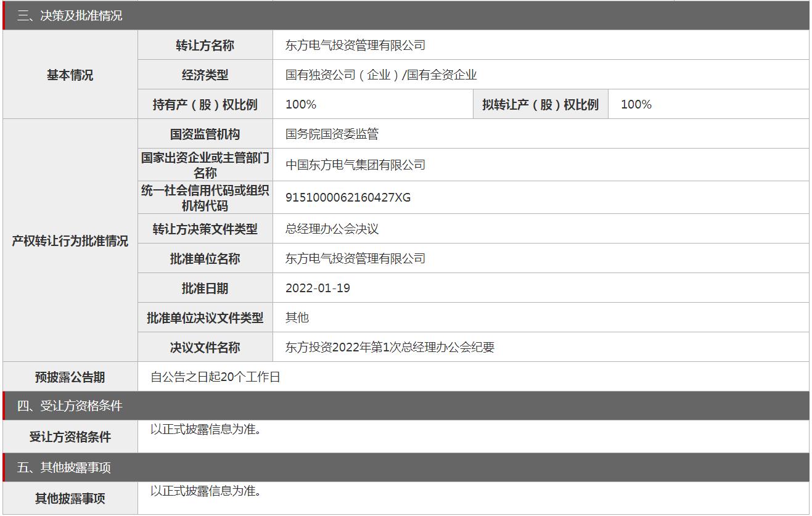Click the 批准单位名称 value cell
Viewport: 812px width, 516px height.
click(x=355, y=258)
